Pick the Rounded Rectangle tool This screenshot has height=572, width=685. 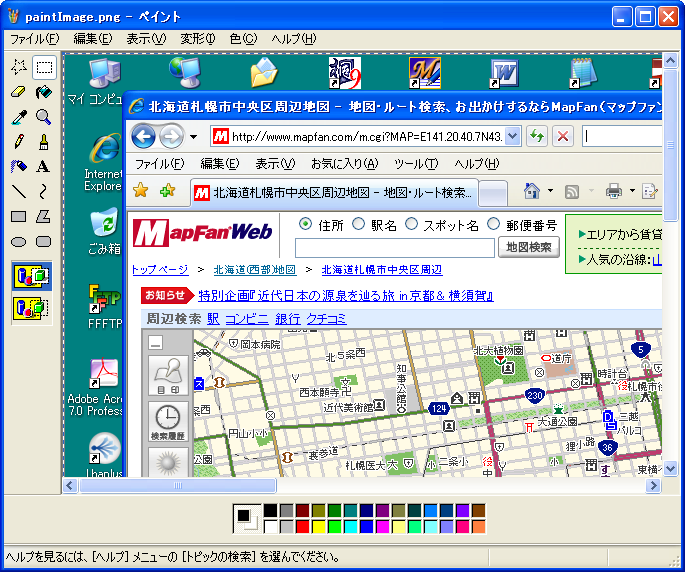(x=44, y=241)
